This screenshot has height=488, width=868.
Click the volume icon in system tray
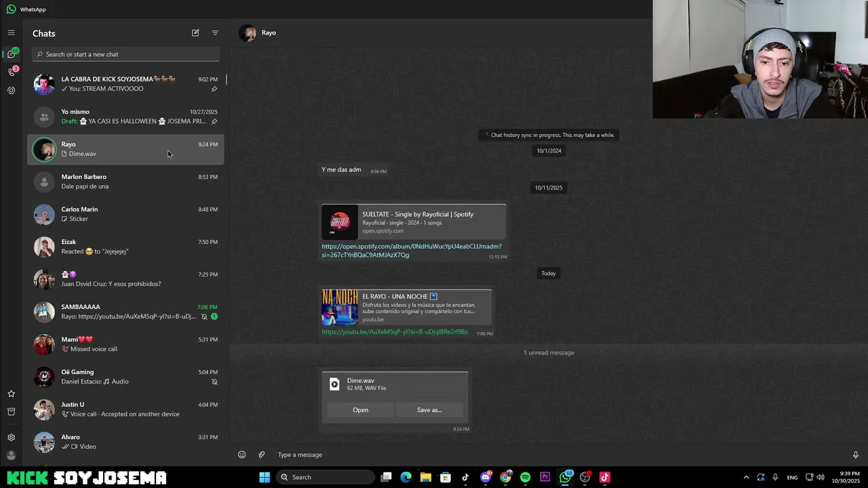coord(821,477)
